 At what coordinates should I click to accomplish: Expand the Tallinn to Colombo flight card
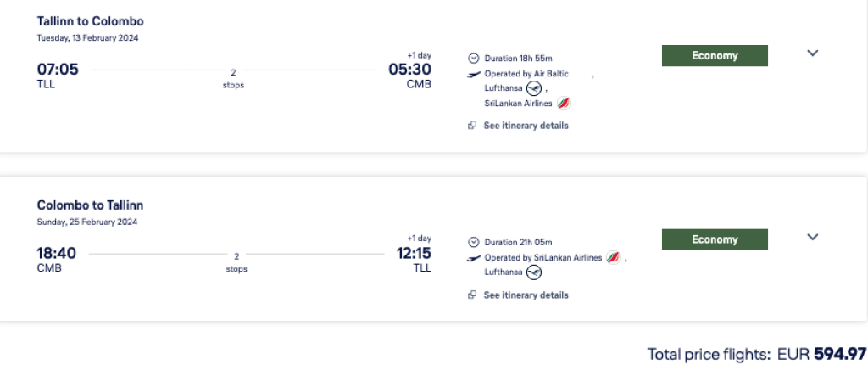click(x=812, y=53)
